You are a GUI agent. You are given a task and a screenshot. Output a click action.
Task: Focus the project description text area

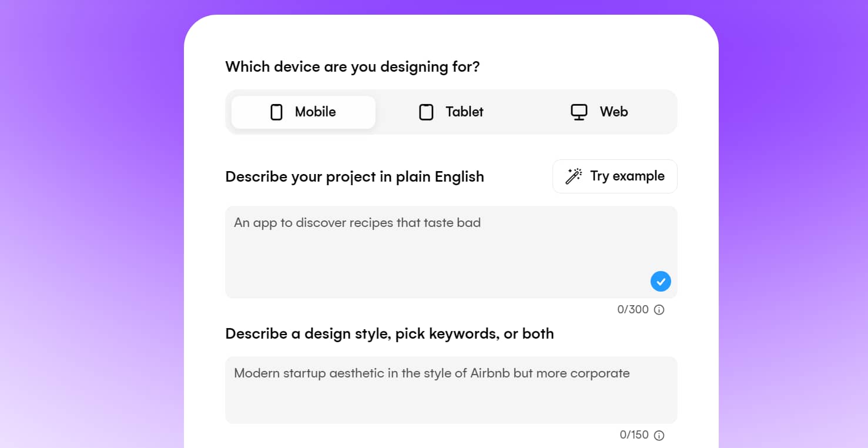tap(451, 252)
